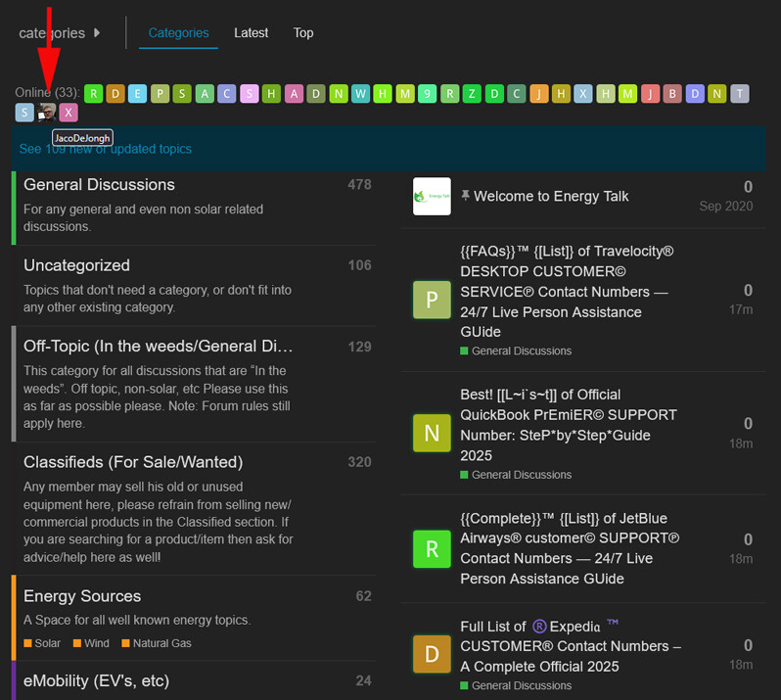Click the Energy Talk logo thumbnail

[432, 196]
